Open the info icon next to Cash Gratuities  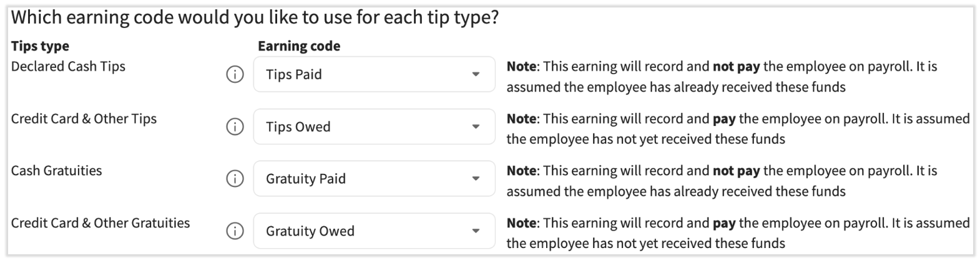(235, 179)
